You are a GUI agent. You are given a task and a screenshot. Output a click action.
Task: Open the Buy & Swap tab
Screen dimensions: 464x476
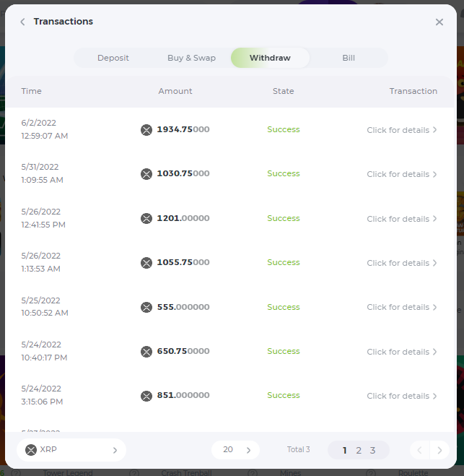pos(191,58)
